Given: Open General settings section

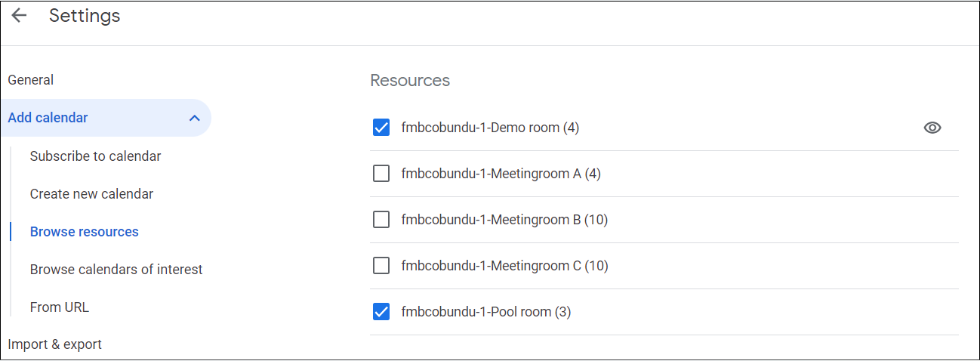Looking at the screenshot, I should coord(31,80).
